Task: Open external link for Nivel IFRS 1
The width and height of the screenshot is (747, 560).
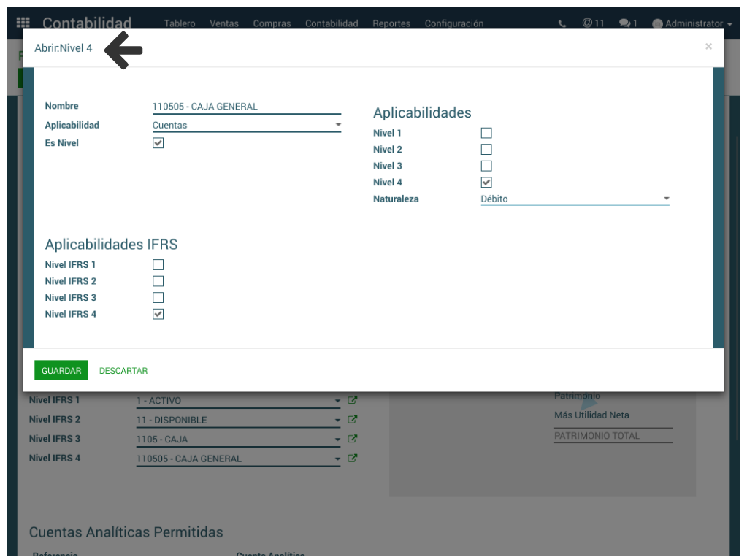Action: click(x=352, y=400)
